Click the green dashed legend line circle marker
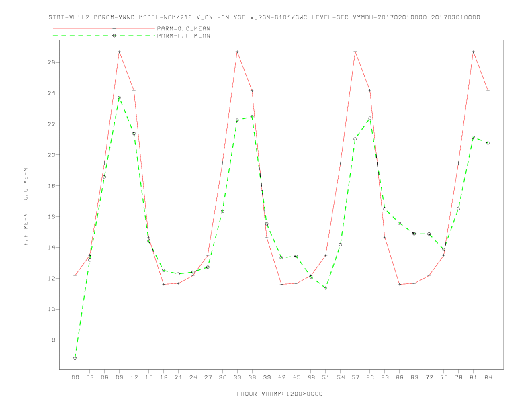Screen dimensions: 532x411 (x=114, y=36)
